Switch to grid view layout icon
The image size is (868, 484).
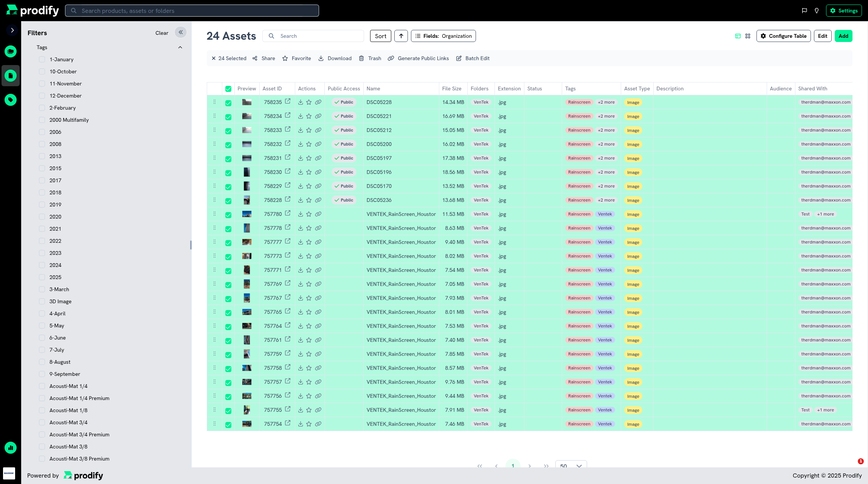tap(748, 36)
